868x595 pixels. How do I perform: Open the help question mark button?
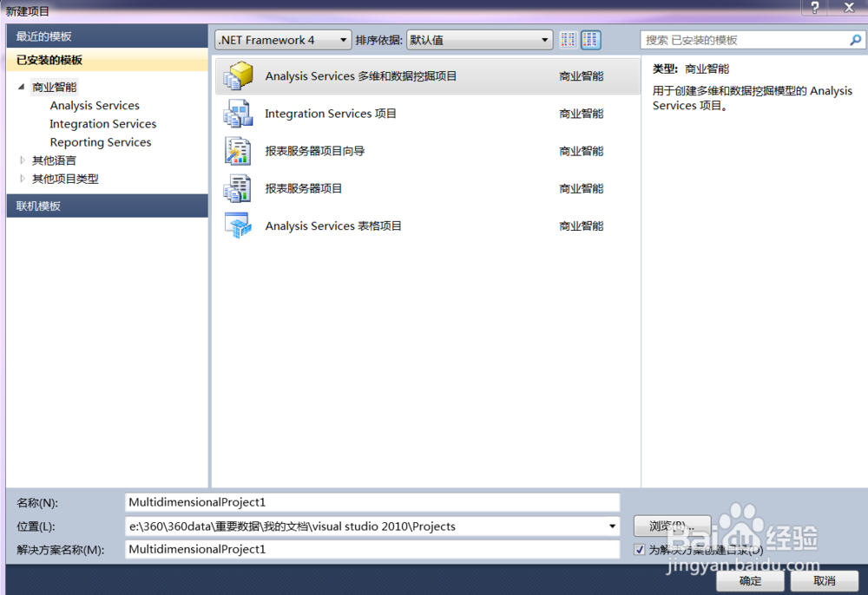814,8
